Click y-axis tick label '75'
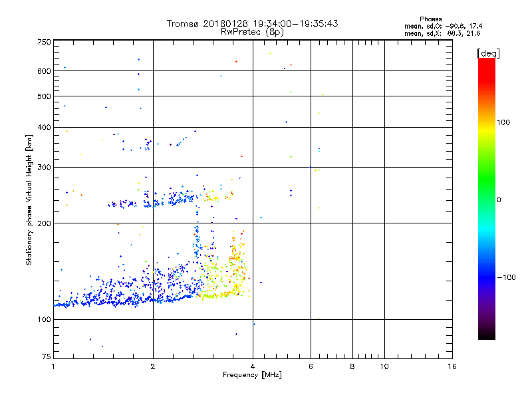This screenshot has height=399, width=532. click(47, 356)
